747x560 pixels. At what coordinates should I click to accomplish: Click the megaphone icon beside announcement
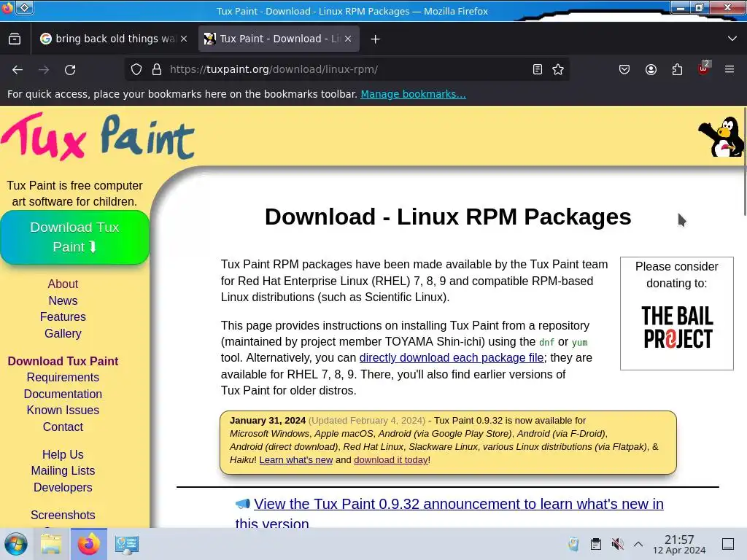pos(242,504)
